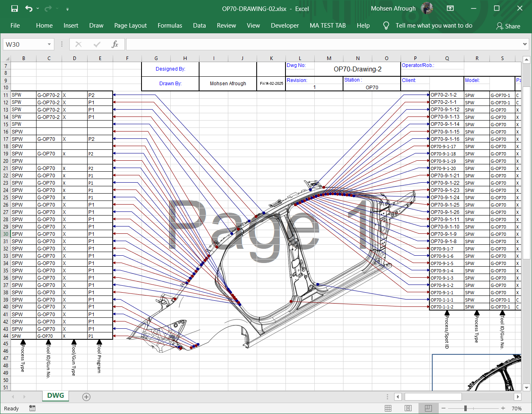Select Page Break Preview icon in status bar
Screen dimensions: 532x414
[x=428, y=408]
